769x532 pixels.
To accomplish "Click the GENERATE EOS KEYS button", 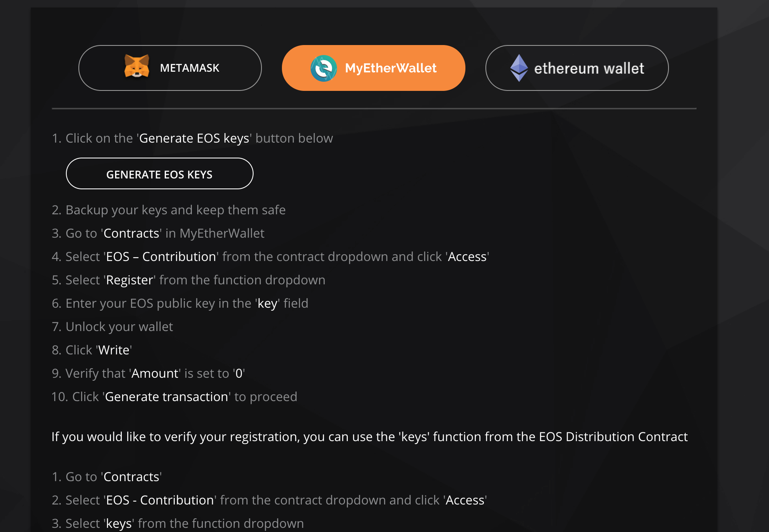I will tap(159, 174).
